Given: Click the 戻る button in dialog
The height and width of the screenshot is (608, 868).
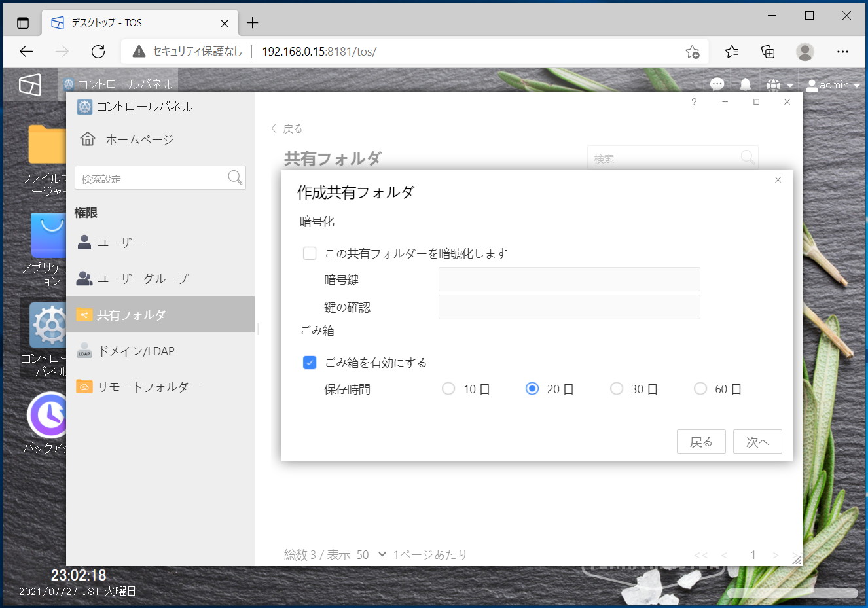Looking at the screenshot, I should pos(701,442).
